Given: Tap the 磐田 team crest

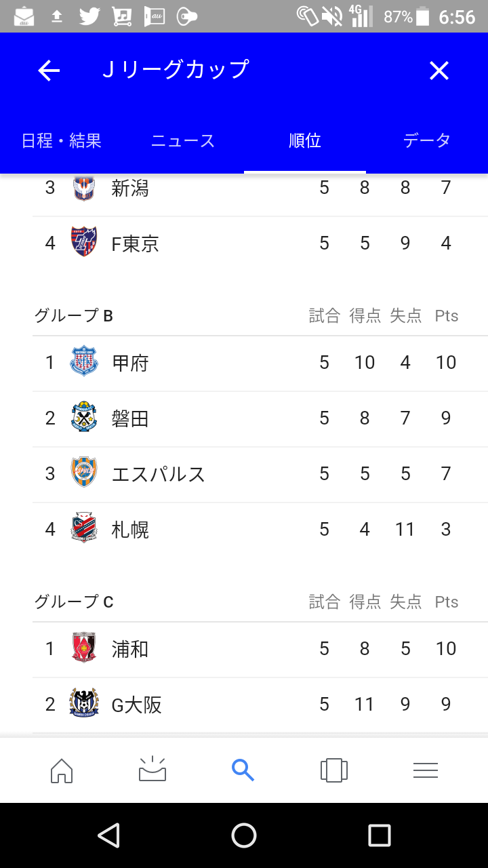Looking at the screenshot, I should (x=84, y=418).
